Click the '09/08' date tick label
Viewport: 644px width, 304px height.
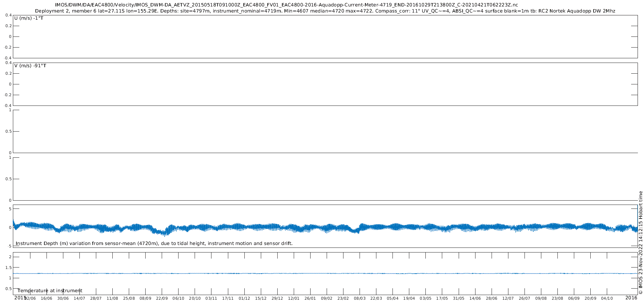click(541, 298)
